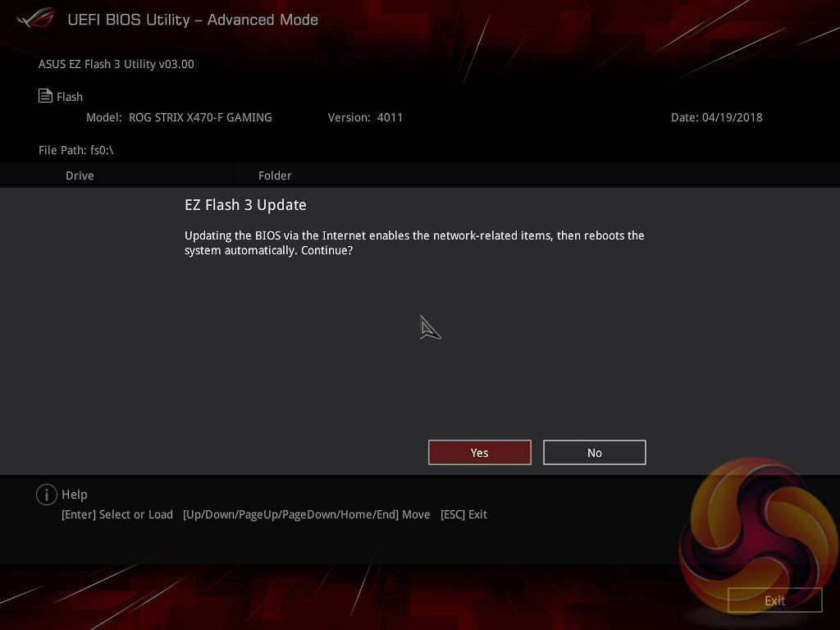Click the Drive column header

80,176
